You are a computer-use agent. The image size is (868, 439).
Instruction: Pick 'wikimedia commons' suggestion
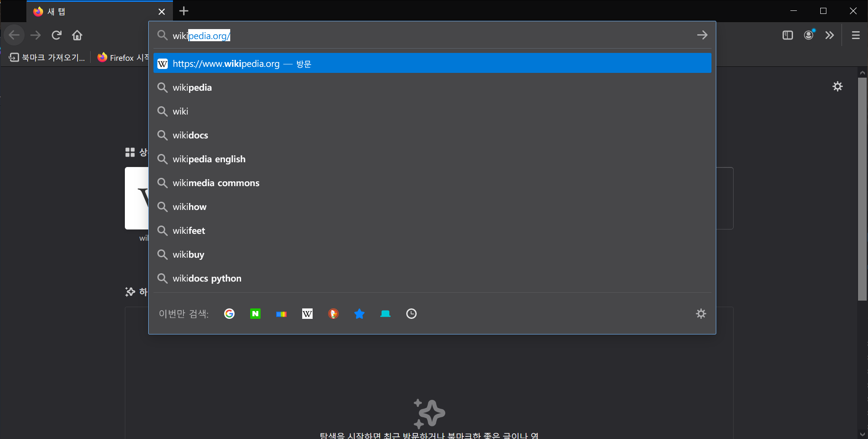click(432, 183)
